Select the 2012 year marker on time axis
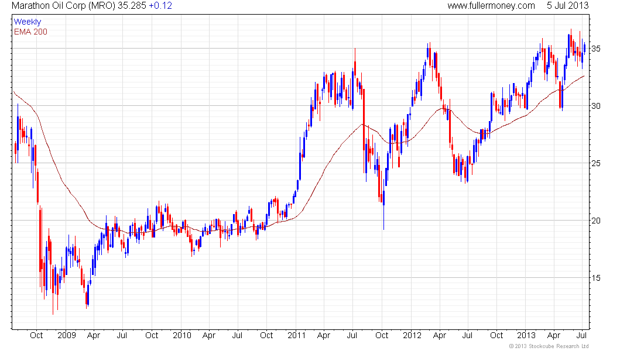 pos(413,336)
